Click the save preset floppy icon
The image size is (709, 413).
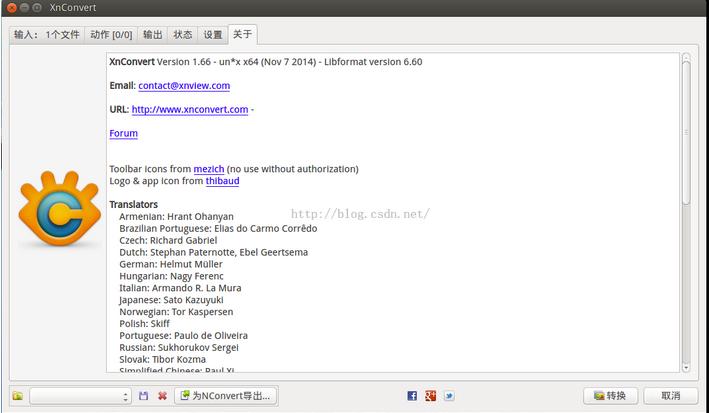click(143, 396)
